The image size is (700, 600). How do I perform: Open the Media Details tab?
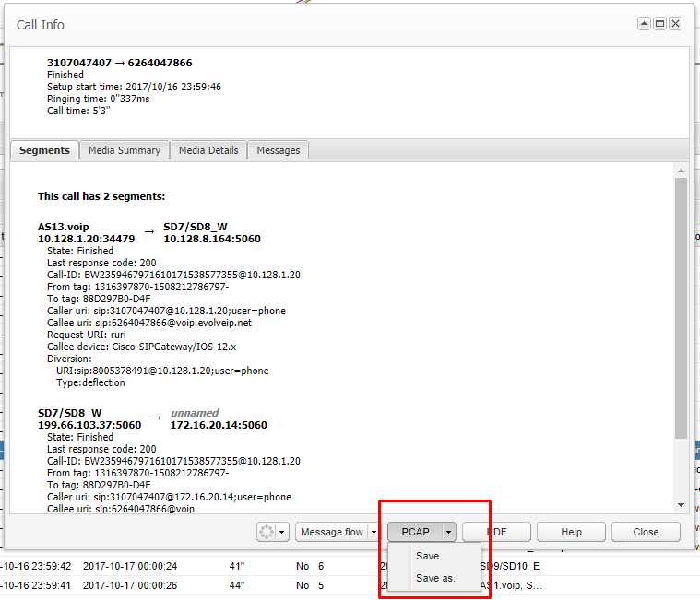(x=208, y=150)
